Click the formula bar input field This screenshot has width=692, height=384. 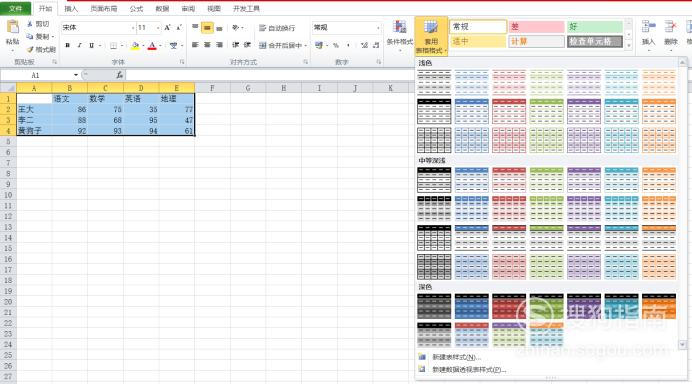[270, 75]
